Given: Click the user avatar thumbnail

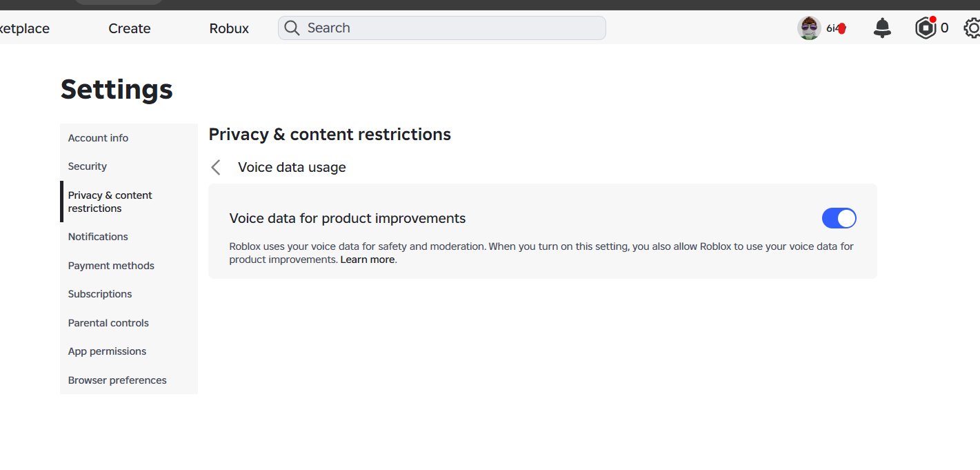Looking at the screenshot, I should (809, 28).
